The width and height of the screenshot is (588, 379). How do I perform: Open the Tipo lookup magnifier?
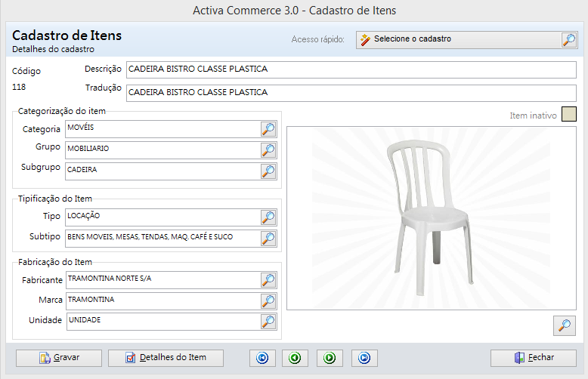pos(268,217)
